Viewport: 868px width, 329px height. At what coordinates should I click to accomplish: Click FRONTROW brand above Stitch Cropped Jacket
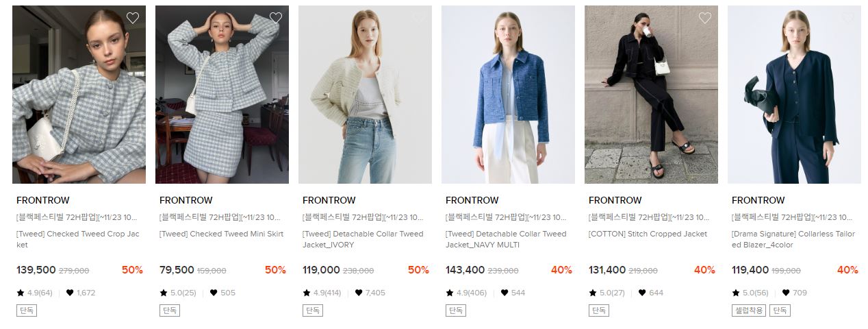[x=615, y=200]
